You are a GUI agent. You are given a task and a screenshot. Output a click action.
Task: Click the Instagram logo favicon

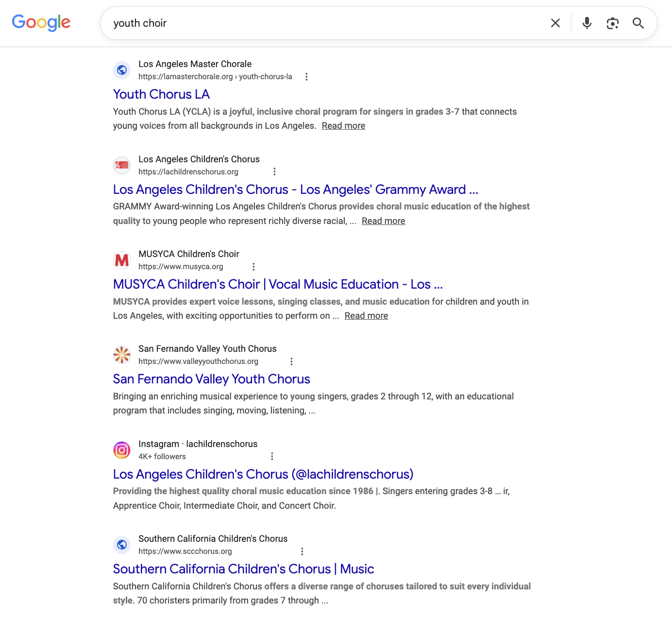coord(122,450)
